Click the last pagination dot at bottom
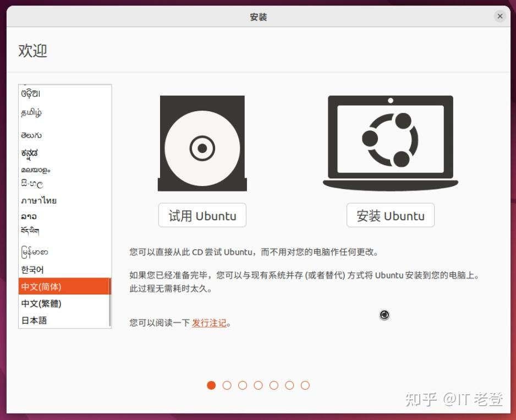Viewport: 516px width, 420px height. [x=304, y=385]
